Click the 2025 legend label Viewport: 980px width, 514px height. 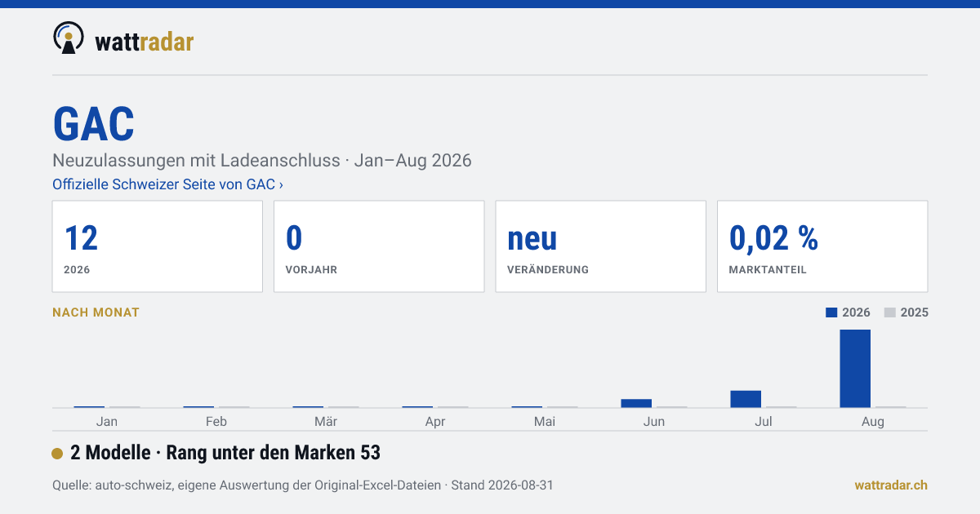tap(915, 312)
